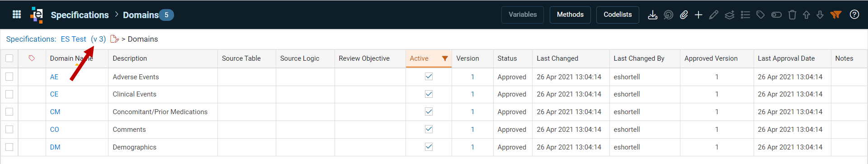Click the download icon in toolbar
Image resolution: width=868 pixels, height=164 pixels.
[x=652, y=15]
